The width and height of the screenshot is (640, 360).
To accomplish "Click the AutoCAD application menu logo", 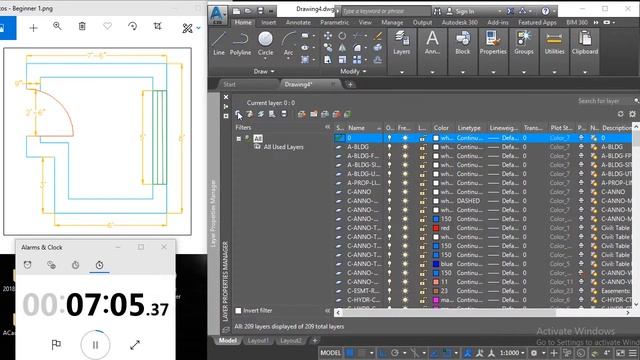I will point(217,15).
